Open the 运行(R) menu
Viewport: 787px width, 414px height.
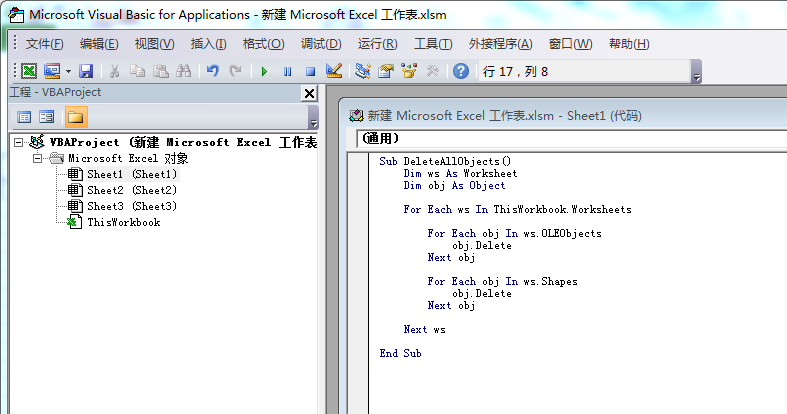[377, 44]
